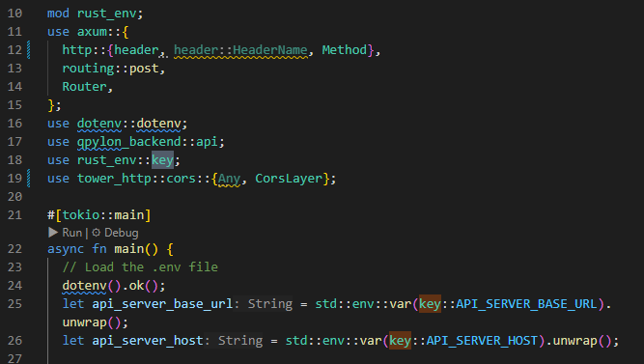Image resolution: width=644 pixels, height=364 pixels.
Task: Click line number 12 in gutter
Action: click(x=14, y=49)
